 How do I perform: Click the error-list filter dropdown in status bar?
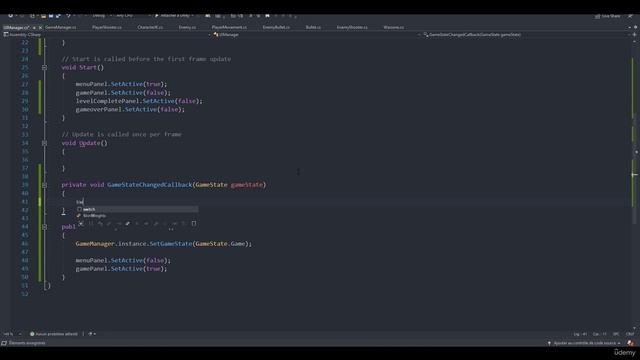tap(91, 334)
